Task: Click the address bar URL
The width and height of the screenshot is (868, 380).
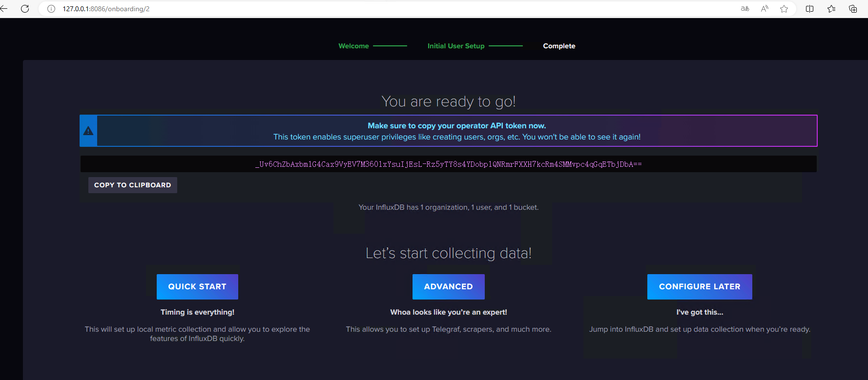Action: pos(106,9)
